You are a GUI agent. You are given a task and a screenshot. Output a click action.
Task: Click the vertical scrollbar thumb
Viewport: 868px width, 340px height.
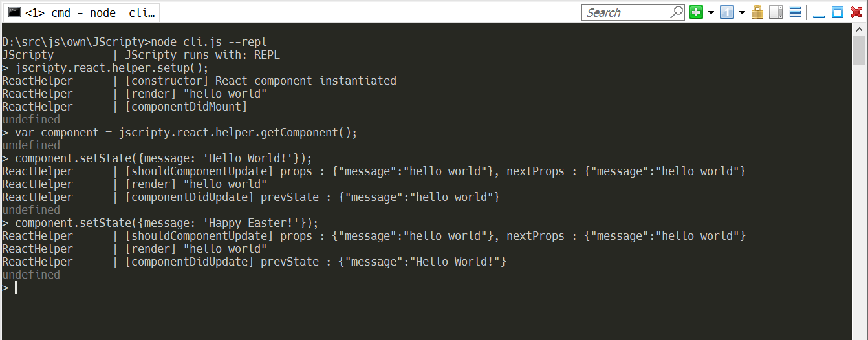(860, 50)
